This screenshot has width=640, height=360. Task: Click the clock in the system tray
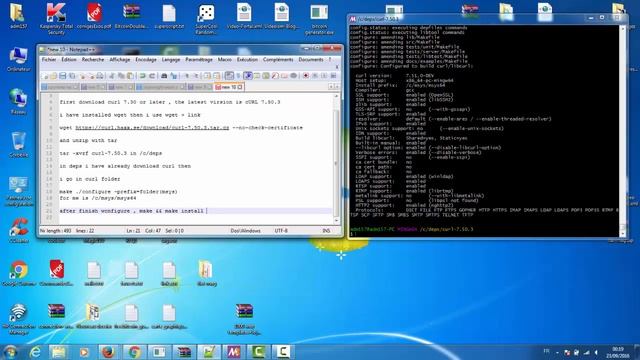pos(618,353)
